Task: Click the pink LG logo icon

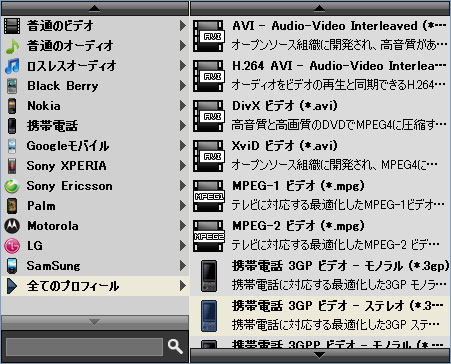Action: click(x=12, y=246)
